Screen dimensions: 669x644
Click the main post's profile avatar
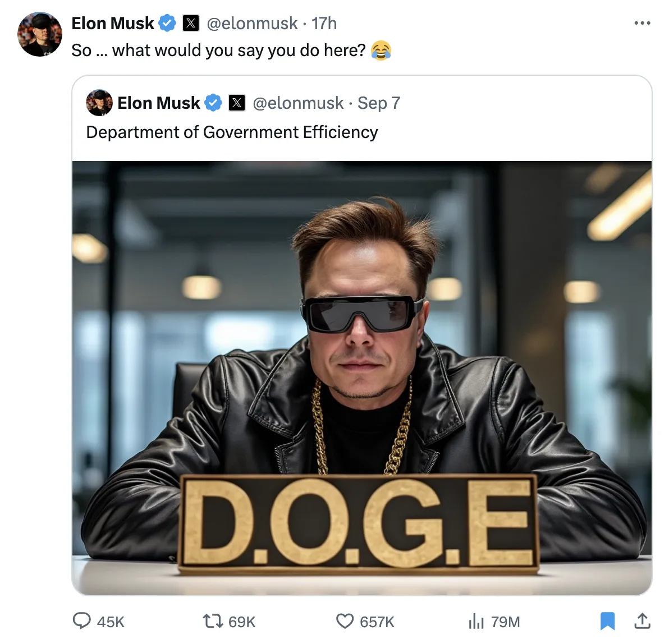coord(40,35)
